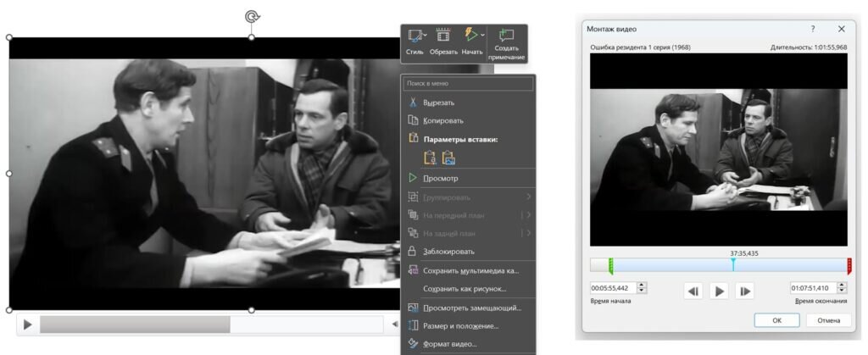Image resolution: width=868 pixels, height=355 pixels.
Task: Decrease the start time with down arrow
Action: coord(642,291)
